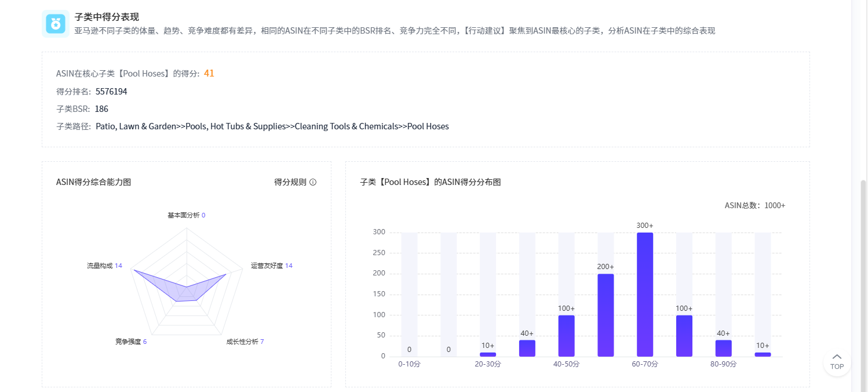Open the 得分规则 info icon
The height and width of the screenshot is (392, 868).
pyautogui.click(x=313, y=182)
